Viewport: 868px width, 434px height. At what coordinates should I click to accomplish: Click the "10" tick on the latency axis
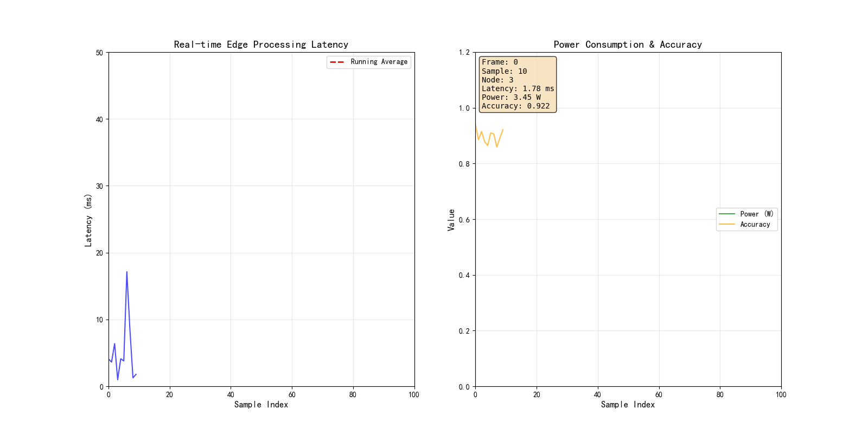(x=99, y=320)
